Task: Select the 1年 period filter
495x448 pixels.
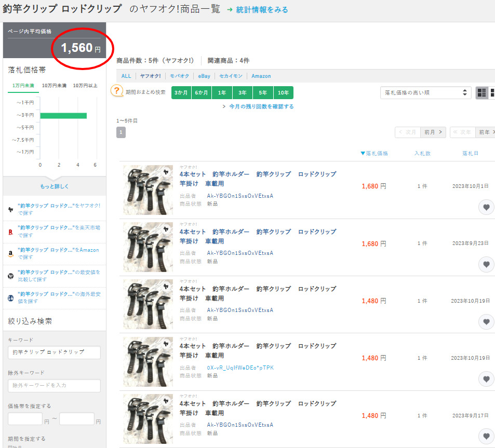Action: pyautogui.click(x=222, y=93)
